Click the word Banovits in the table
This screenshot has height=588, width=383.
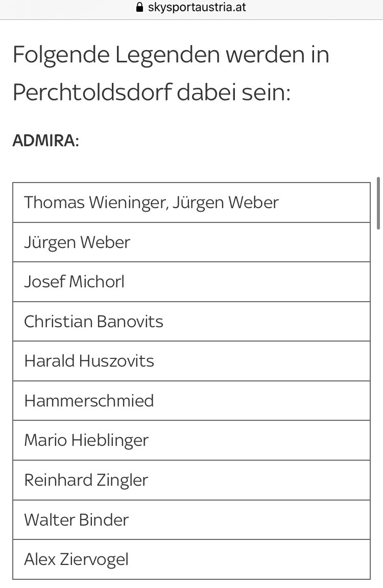pyautogui.click(x=130, y=322)
